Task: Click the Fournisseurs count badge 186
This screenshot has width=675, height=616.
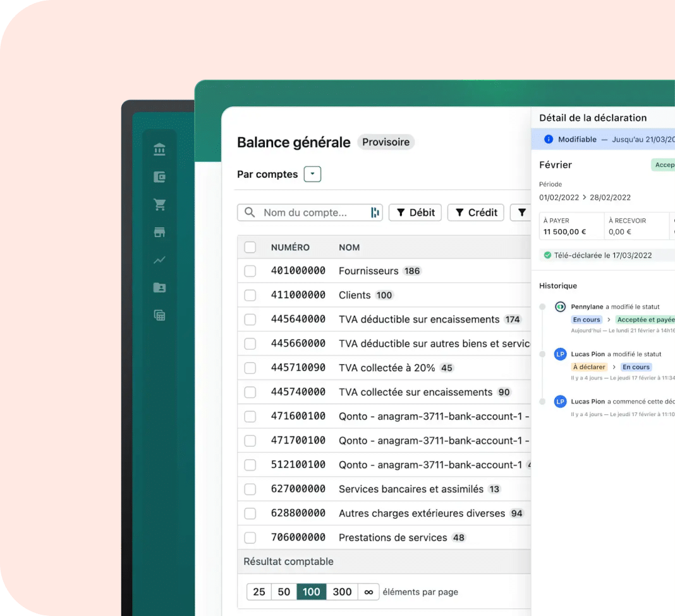Action: tap(411, 271)
